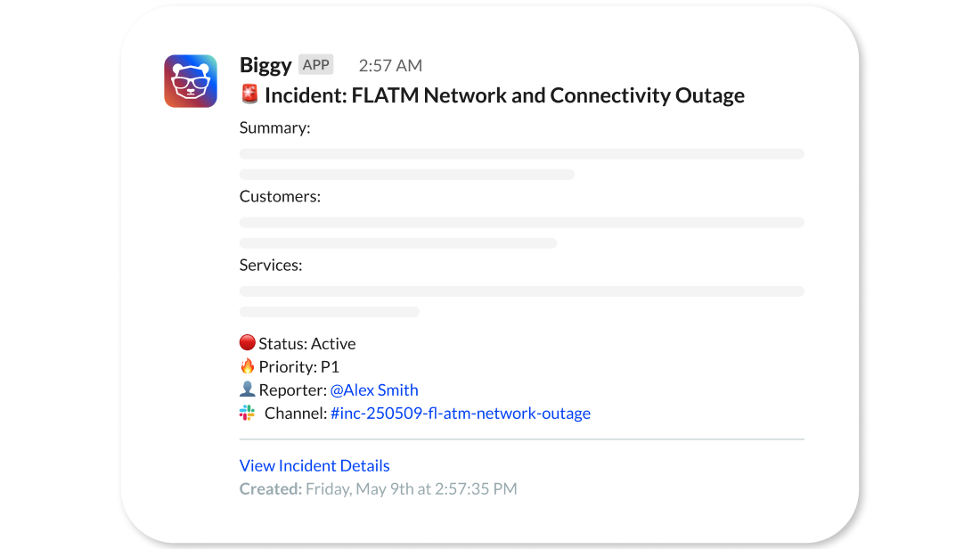Click the person silhouette icon beside Reporter

[x=247, y=389]
